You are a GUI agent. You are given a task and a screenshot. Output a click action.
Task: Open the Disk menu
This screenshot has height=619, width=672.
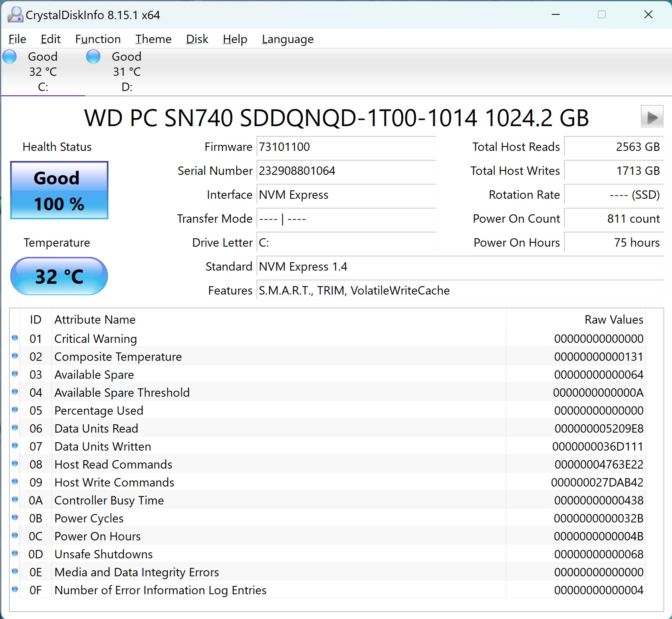tap(197, 39)
